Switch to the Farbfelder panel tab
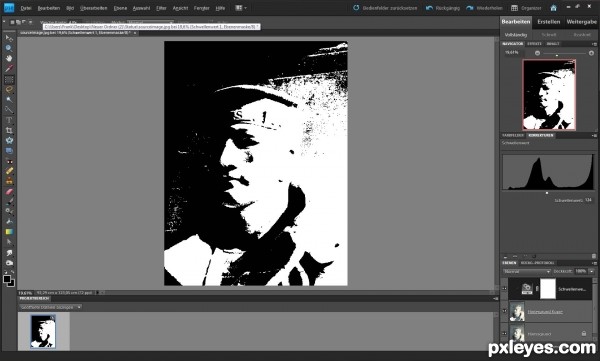600x361 pixels. (513, 136)
